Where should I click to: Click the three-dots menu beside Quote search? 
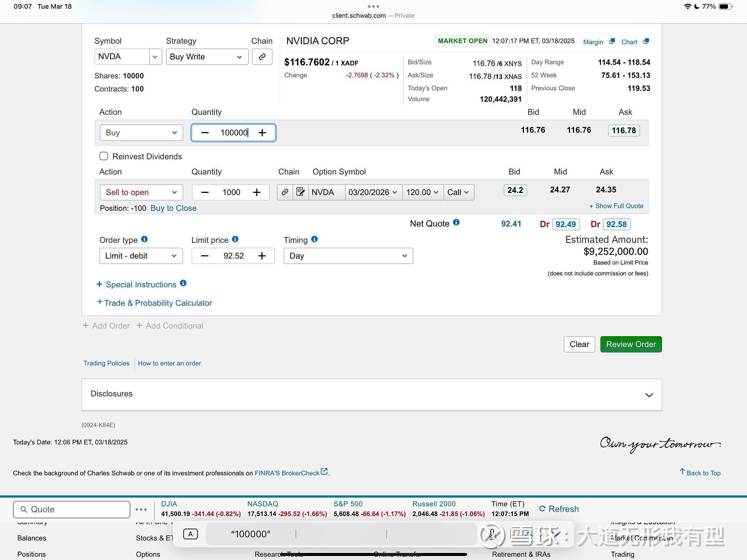[141, 510]
